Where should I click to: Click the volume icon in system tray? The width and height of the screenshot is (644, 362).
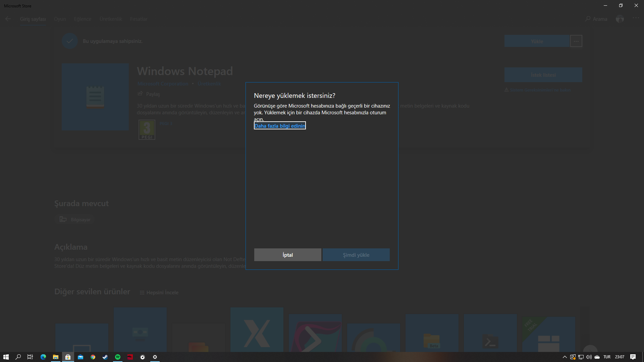[589, 357]
